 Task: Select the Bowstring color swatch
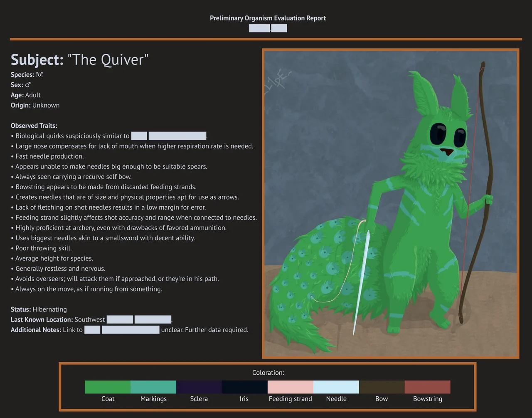[x=427, y=387]
